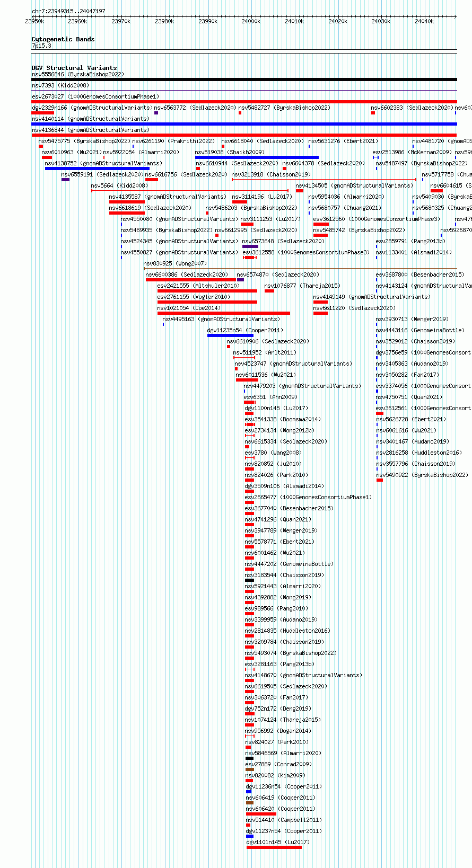472x868 pixels.
Task: Select red bar under nsv1021054
Action: pos(224,313)
